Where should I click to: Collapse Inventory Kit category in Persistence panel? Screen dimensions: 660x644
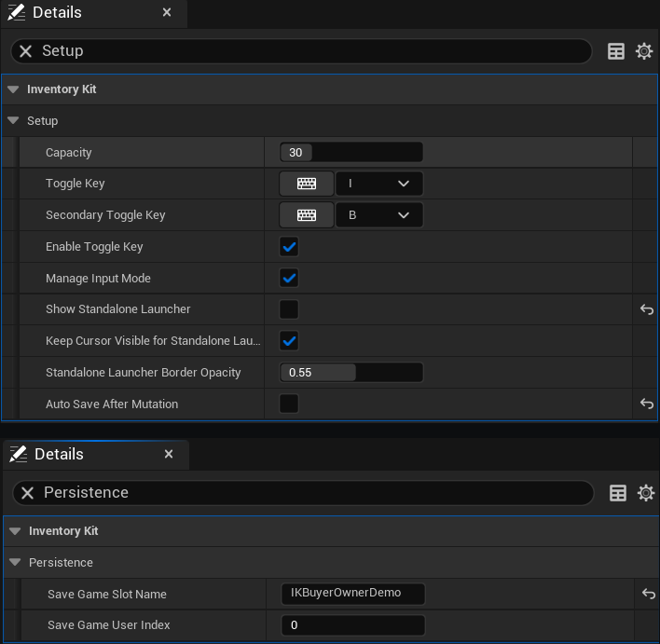pyautogui.click(x=15, y=531)
